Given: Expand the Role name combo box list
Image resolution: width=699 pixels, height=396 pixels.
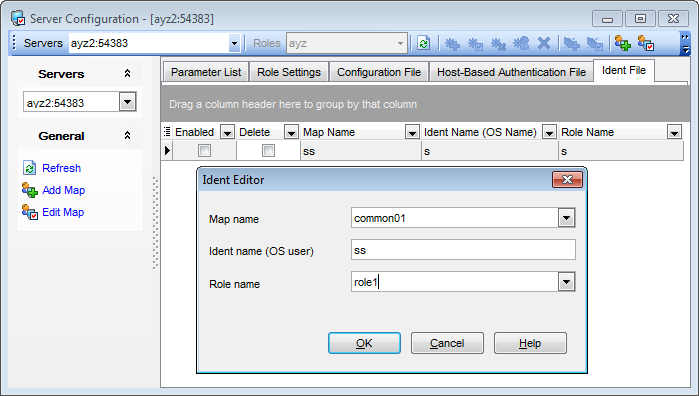Looking at the screenshot, I should [x=566, y=282].
